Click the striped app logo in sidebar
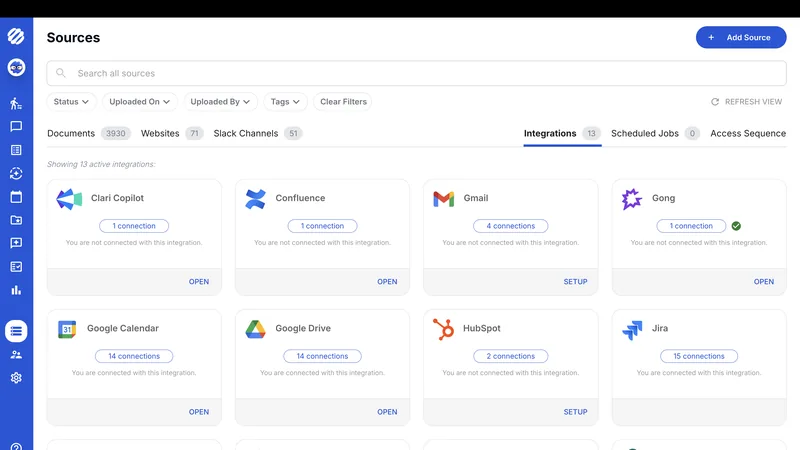Image resolution: width=800 pixels, height=450 pixels. 16,36
